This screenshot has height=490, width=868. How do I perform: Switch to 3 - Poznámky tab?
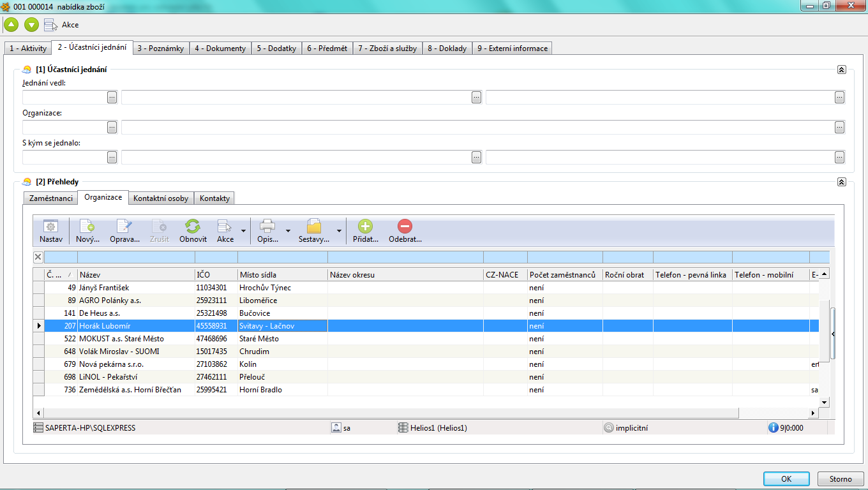(161, 48)
